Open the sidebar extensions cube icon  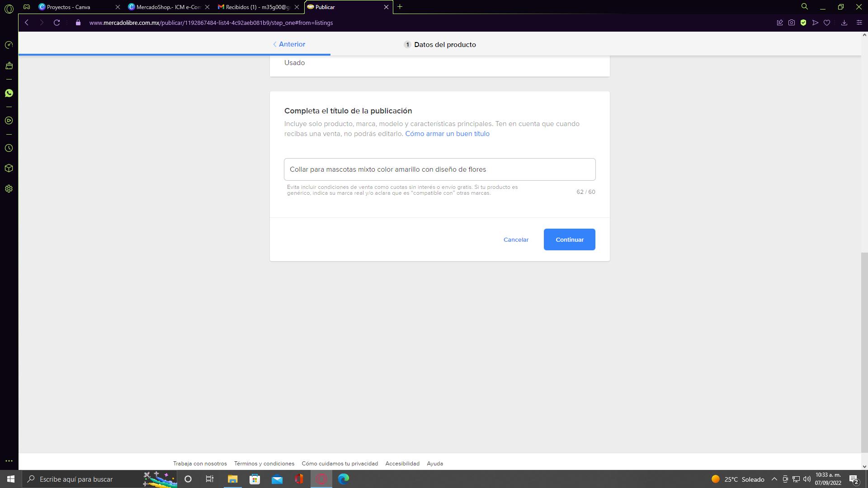(x=9, y=169)
